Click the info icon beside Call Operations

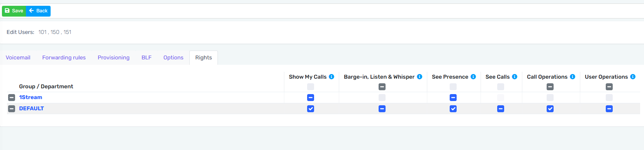573,77
